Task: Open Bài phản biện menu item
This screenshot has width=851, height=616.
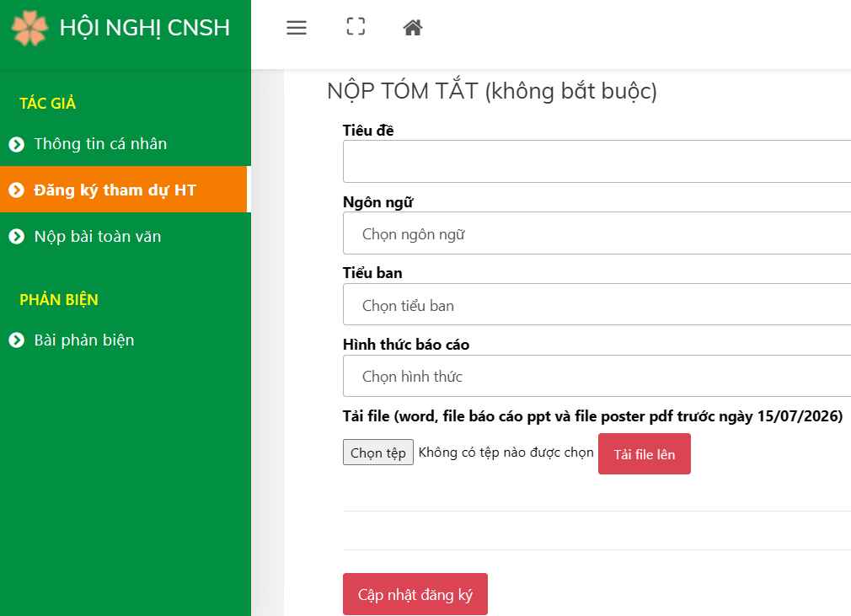Action: point(84,340)
